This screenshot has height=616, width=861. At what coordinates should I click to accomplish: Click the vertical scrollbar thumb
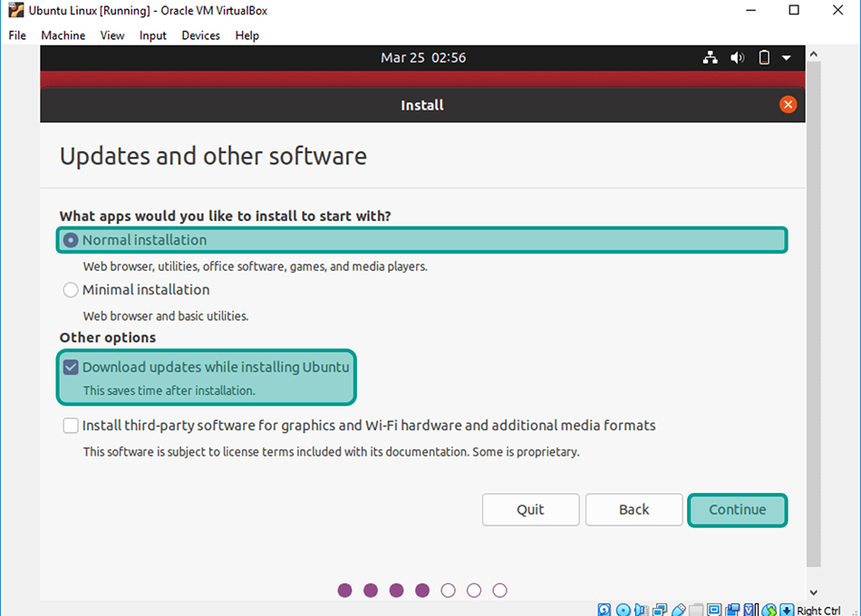coord(814,314)
